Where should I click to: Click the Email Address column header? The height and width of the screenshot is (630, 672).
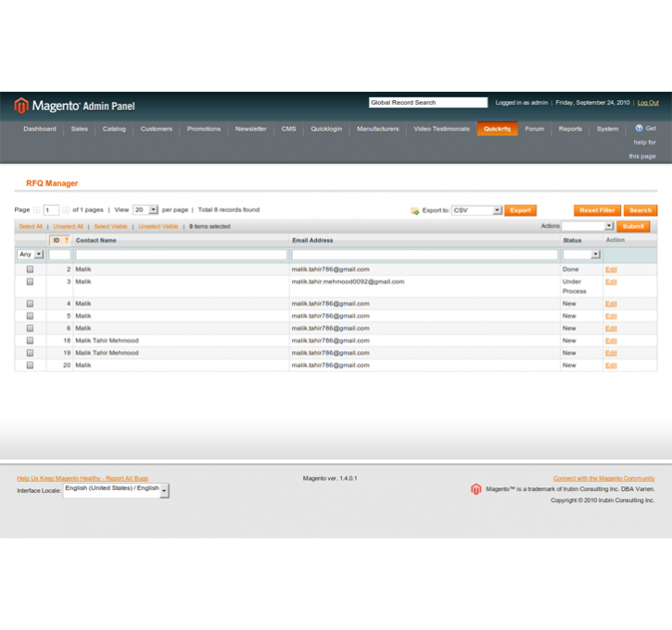312,241
